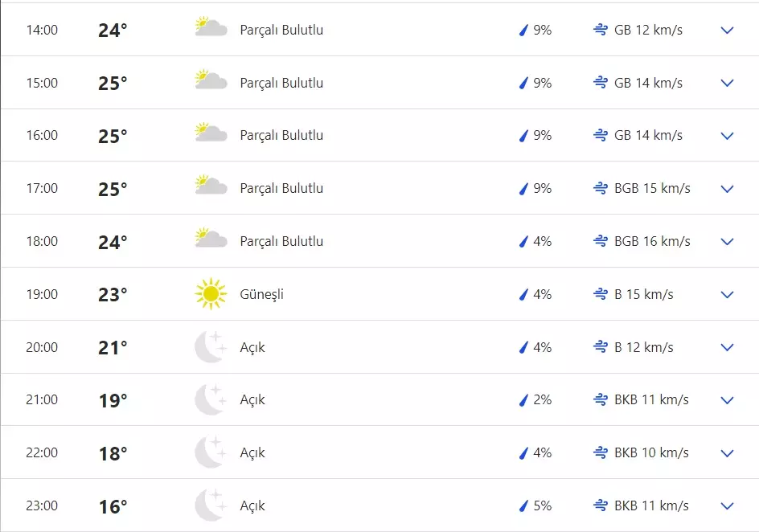This screenshot has width=759, height=532.
Task: Click the BGB 16 km/s wind text
Action: coord(652,241)
